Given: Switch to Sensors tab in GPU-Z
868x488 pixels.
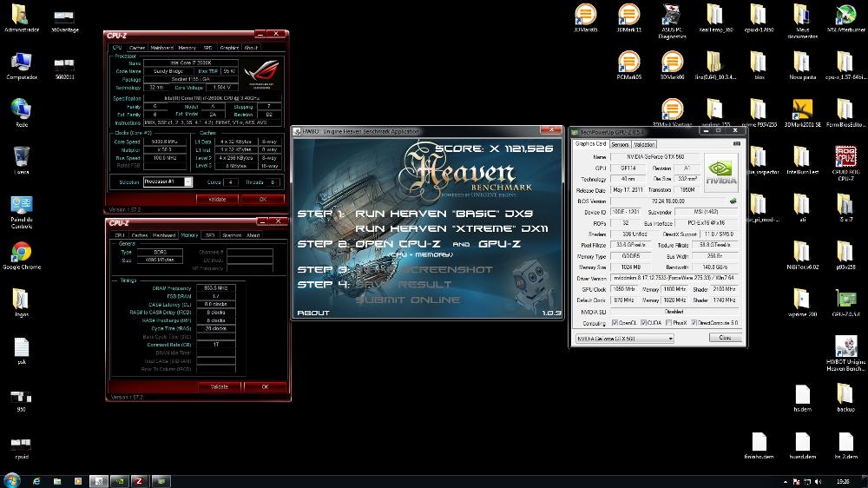Looking at the screenshot, I should pyautogui.click(x=620, y=144).
